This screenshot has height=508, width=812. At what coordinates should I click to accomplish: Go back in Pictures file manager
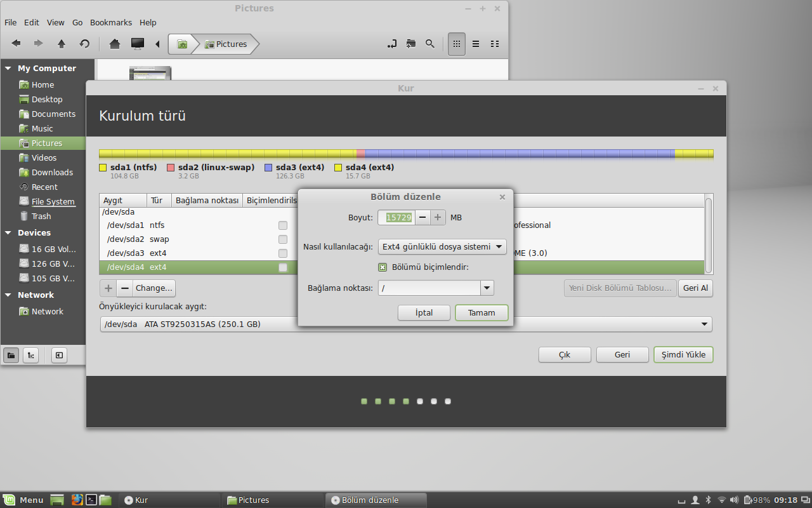pos(16,44)
